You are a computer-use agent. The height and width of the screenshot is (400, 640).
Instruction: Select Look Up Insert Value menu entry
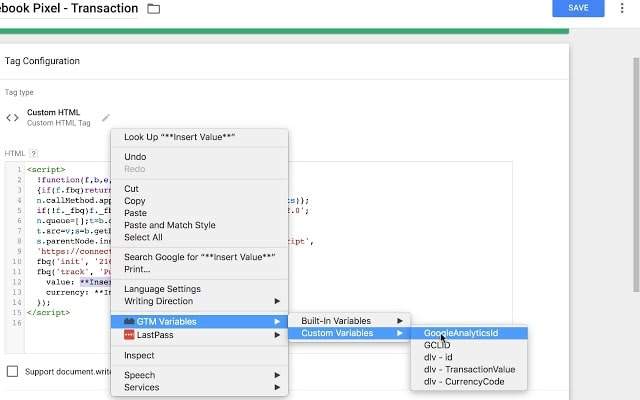(x=200, y=137)
